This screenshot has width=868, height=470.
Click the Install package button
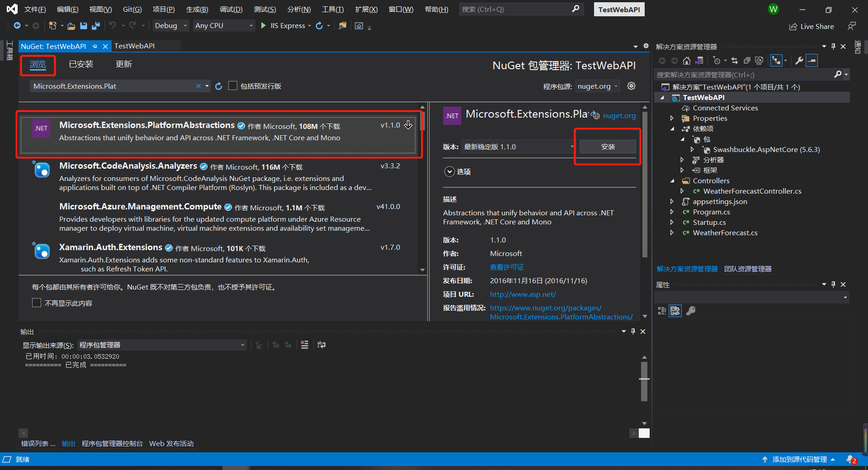(608, 147)
